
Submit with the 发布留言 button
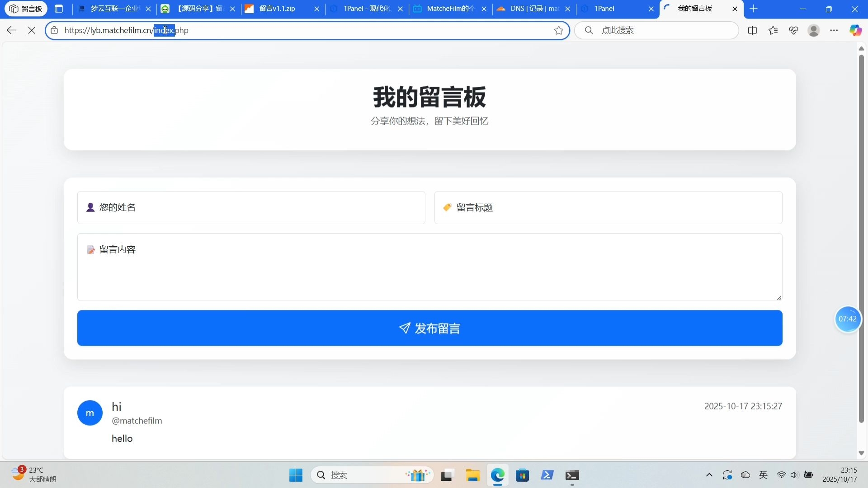430,328
